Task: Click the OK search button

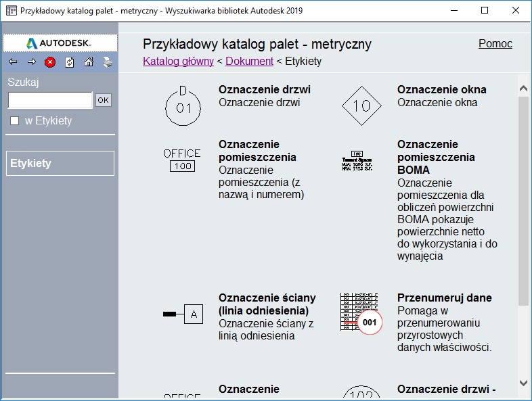Action: click(103, 100)
